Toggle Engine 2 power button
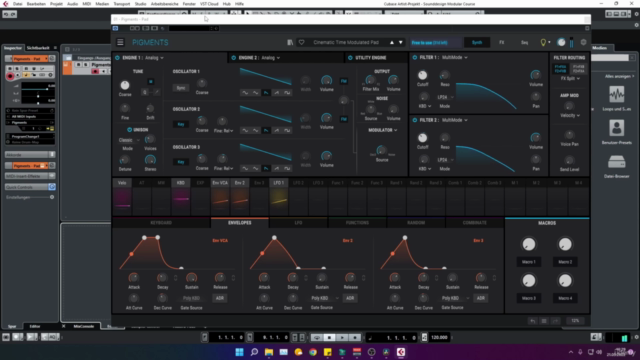 tap(233, 58)
